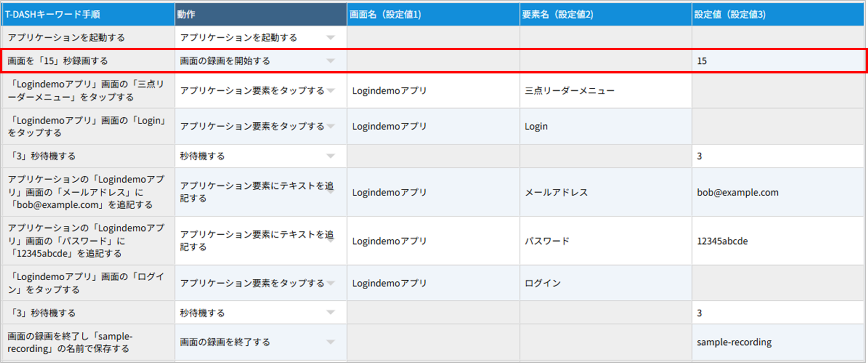Click the Login element name cell
The height and width of the screenshot is (363, 868).
click(605, 126)
